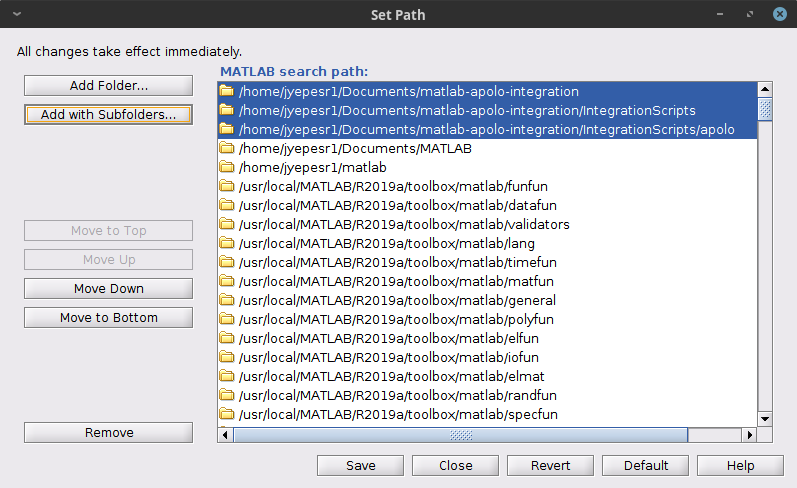This screenshot has width=797, height=488.
Task: Restore the Default search path
Action: click(646, 465)
